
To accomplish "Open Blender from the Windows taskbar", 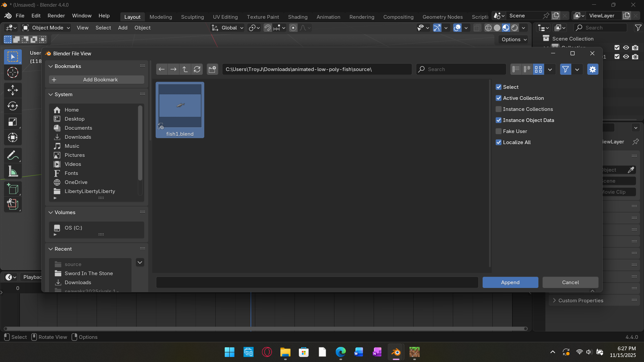I will click(x=396, y=352).
